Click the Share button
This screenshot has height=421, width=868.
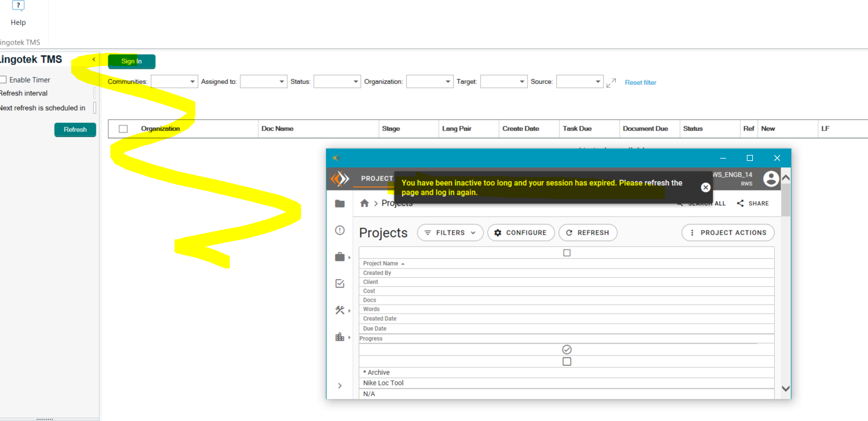pyautogui.click(x=753, y=204)
